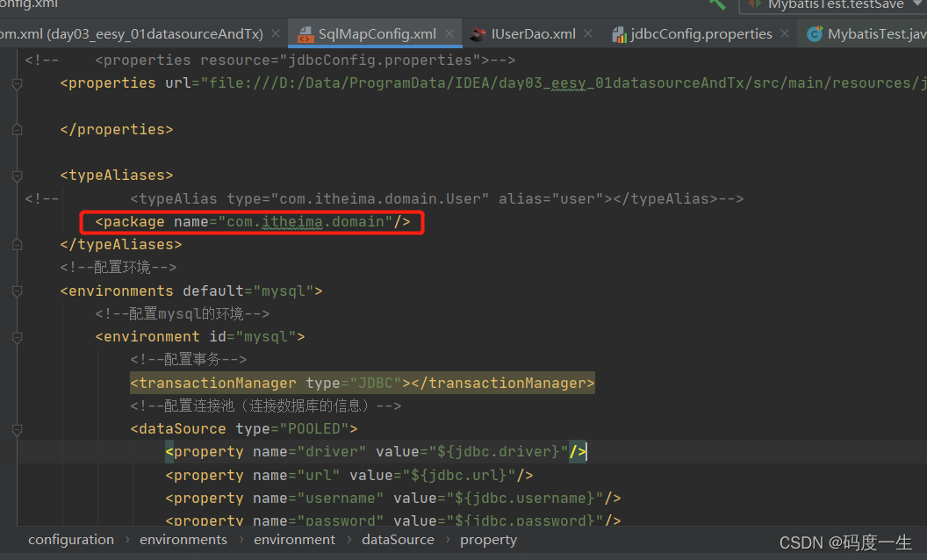Select the environments breadcrumb

click(183, 540)
